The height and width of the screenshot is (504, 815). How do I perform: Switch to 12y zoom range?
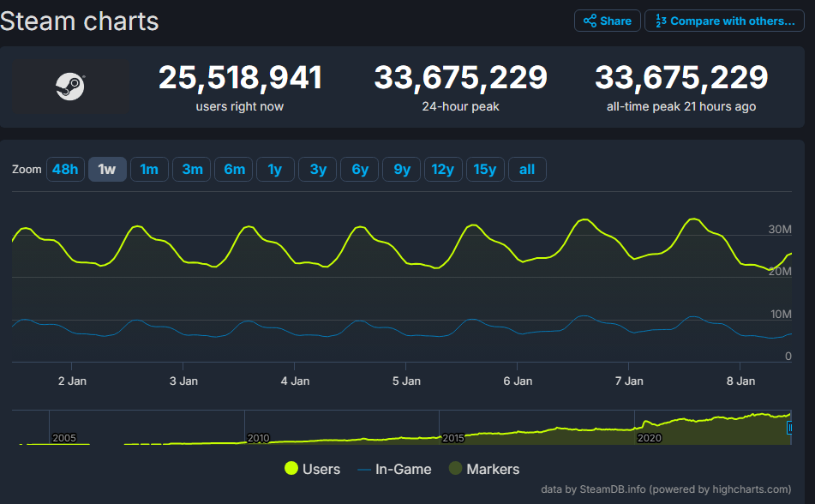443,169
